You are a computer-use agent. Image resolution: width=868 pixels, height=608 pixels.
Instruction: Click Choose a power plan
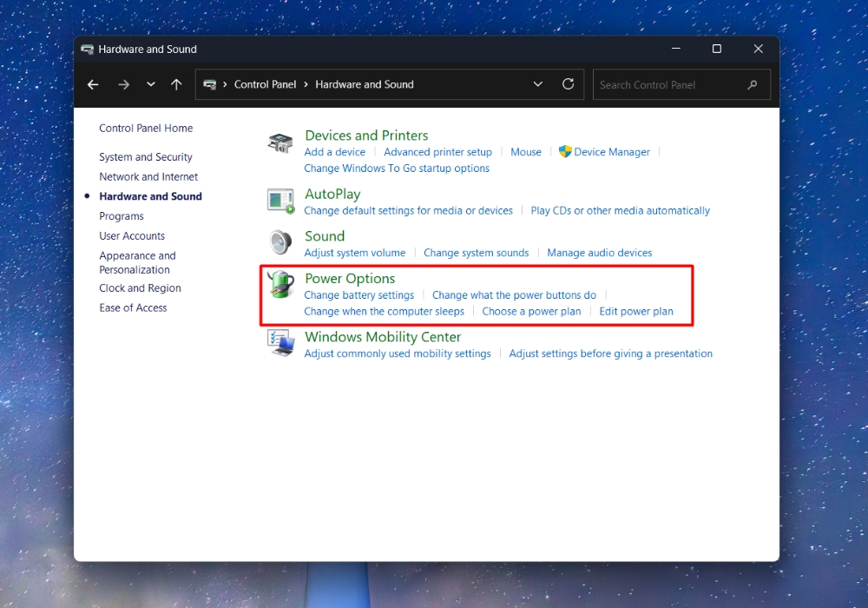click(x=531, y=312)
